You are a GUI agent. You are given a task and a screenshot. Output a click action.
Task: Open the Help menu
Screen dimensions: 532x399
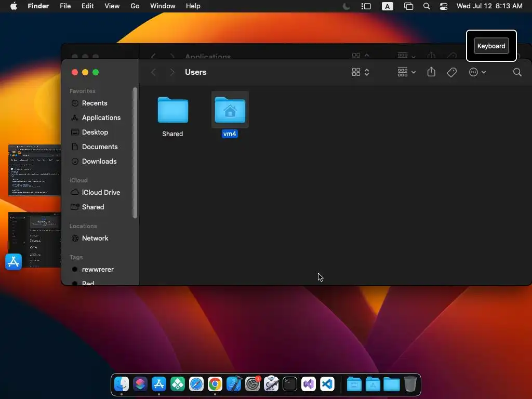pyautogui.click(x=193, y=6)
